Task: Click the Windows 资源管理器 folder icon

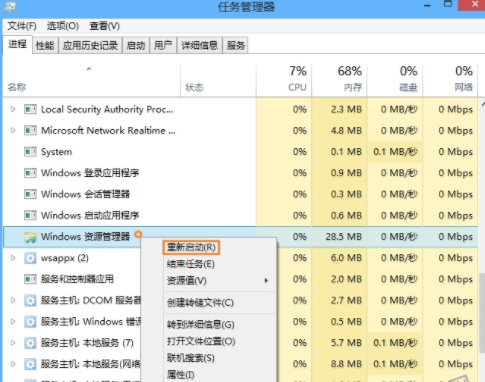Action: [30, 237]
